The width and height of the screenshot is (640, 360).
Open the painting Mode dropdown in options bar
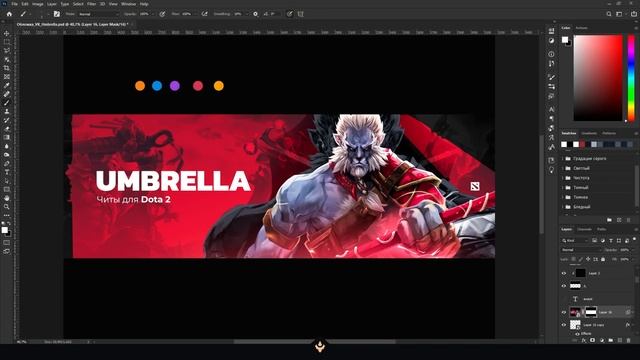98,14
